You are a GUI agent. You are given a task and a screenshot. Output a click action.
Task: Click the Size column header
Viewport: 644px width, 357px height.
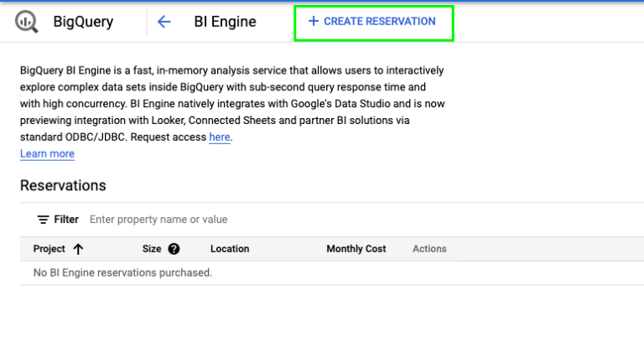[x=152, y=249]
